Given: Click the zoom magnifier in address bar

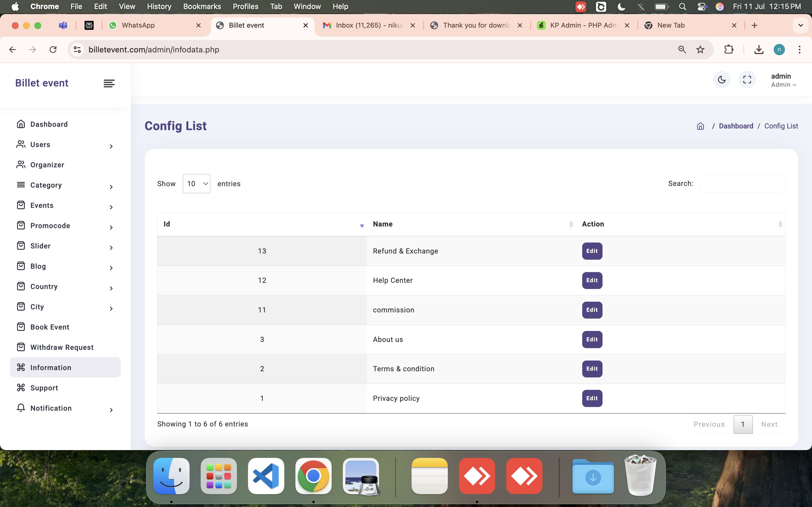Looking at the screenshot, I should [x=682, y=50].
